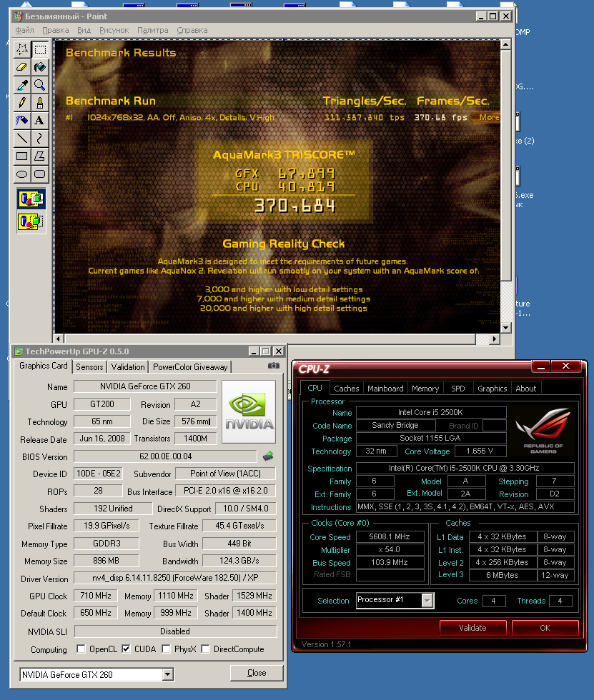
Task: Click Paint's vertical scrollbar up arrow
Action: point(505,44)
